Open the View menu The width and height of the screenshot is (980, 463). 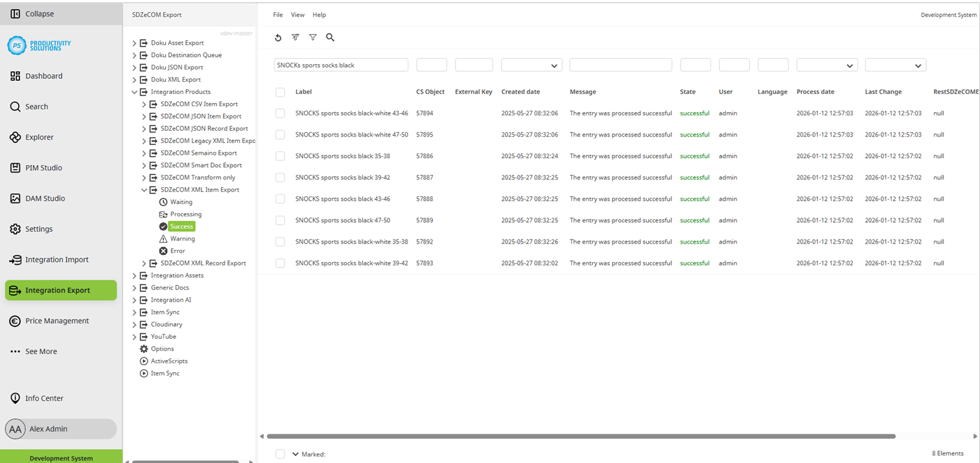(x=297, y=14)
